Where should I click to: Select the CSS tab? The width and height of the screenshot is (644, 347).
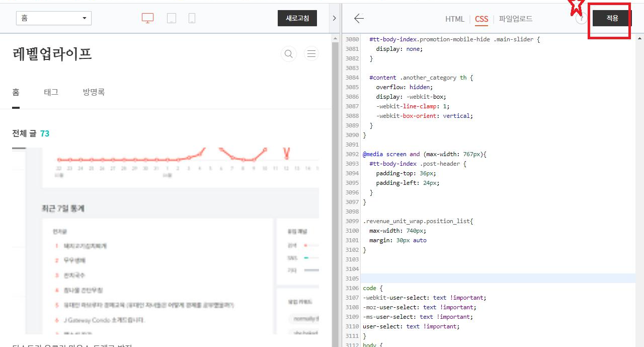click(481, 19)
